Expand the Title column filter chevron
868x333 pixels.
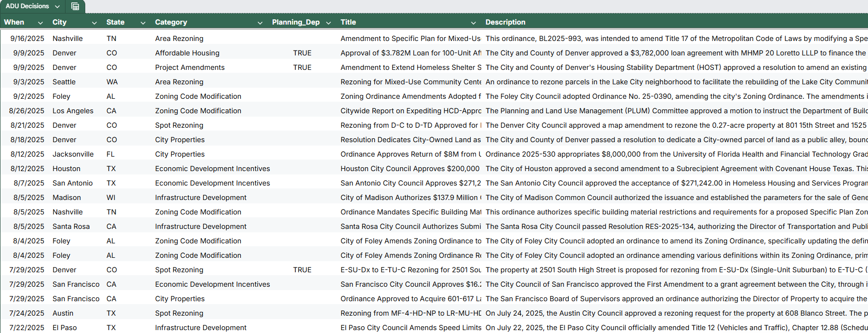click(x=473, y=23)
